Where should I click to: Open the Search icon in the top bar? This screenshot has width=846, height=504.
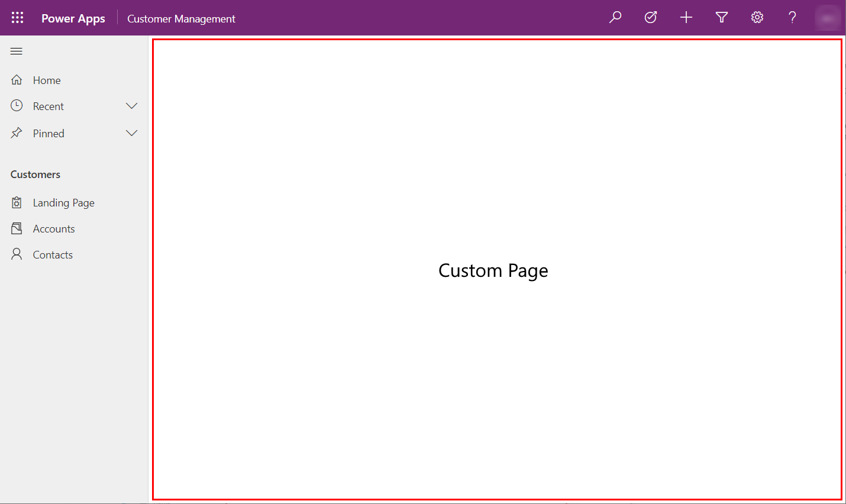click(615, 17)
